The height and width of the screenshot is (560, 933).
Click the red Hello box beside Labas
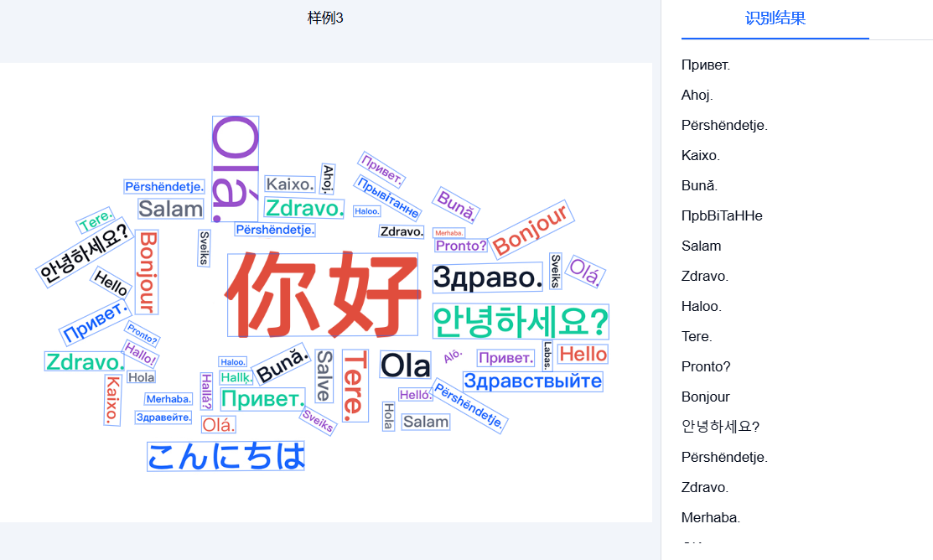tap(583, 355)
